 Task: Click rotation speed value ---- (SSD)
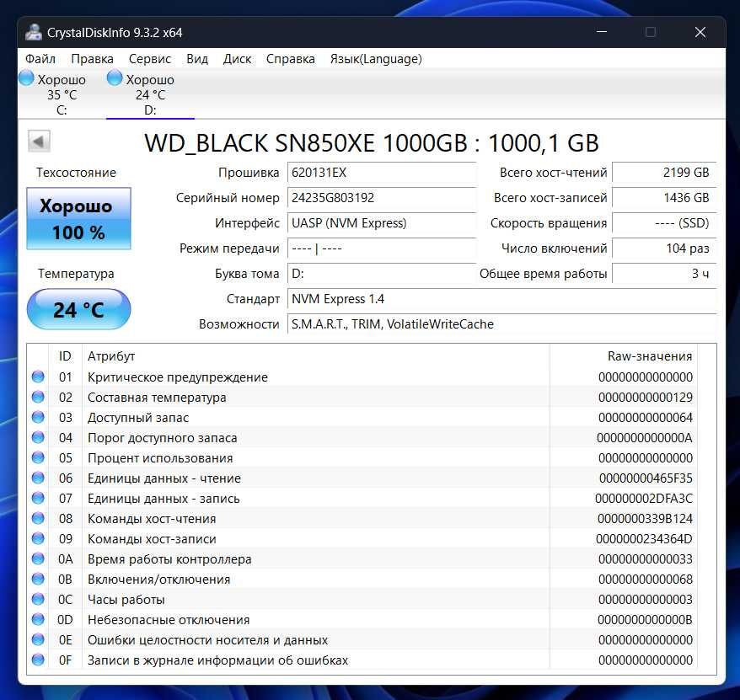point(664,223)
